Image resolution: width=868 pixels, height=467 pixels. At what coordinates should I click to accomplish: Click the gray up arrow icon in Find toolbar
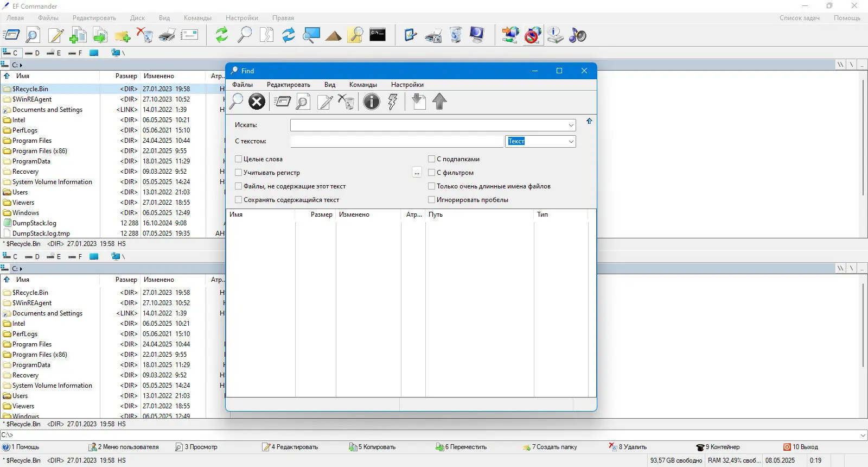coord(440,102)
